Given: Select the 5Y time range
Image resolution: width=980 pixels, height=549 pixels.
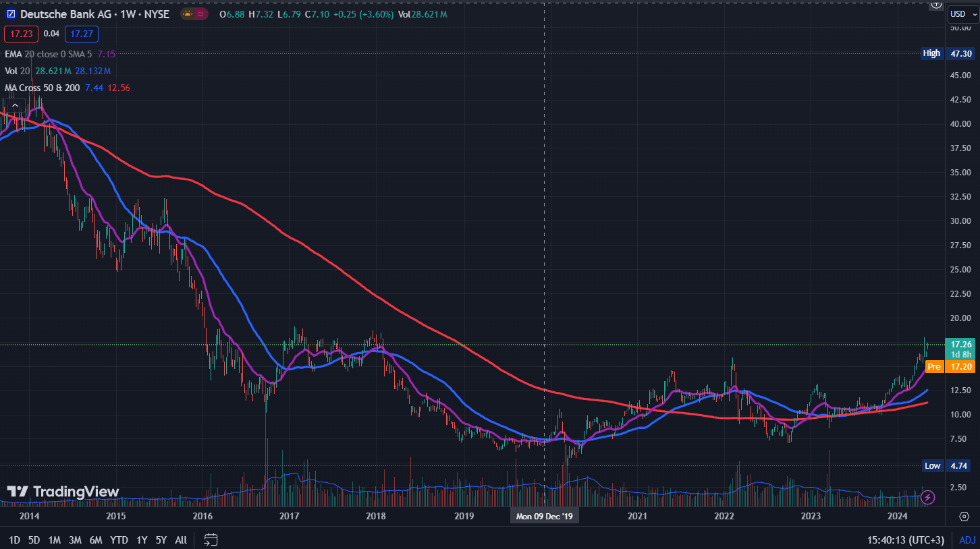Looking at the screenshot, I should [161, 540].
